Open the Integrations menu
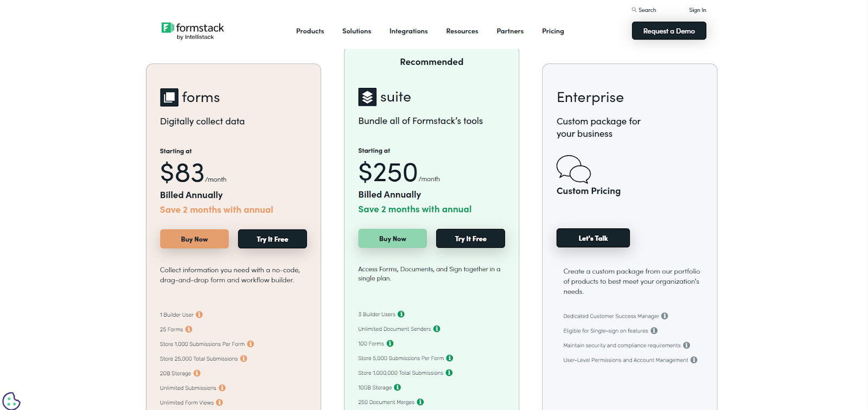The image size is (868, 410). 409,31
